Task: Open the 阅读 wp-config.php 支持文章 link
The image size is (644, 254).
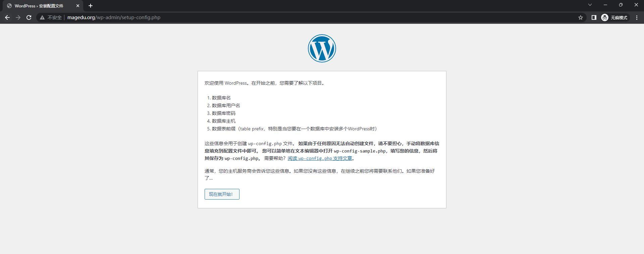Action: (x=320, y=158)
